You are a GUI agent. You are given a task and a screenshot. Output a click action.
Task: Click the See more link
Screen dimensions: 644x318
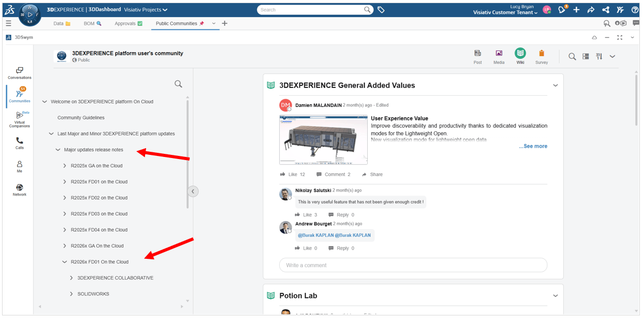533,146
